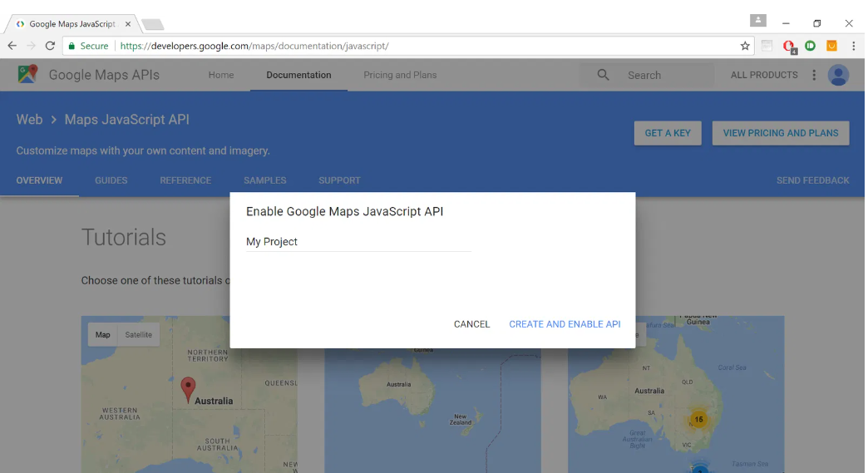The width and height of the screenshot is (868, 473).
Task: Open the My Project selector field
Action: pos(358,242)
